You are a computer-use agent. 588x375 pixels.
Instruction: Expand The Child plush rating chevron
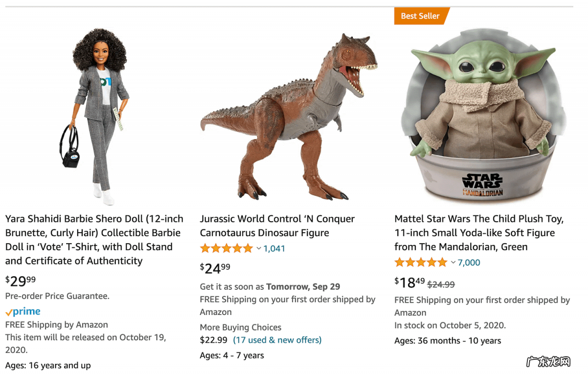coord(453,263)
